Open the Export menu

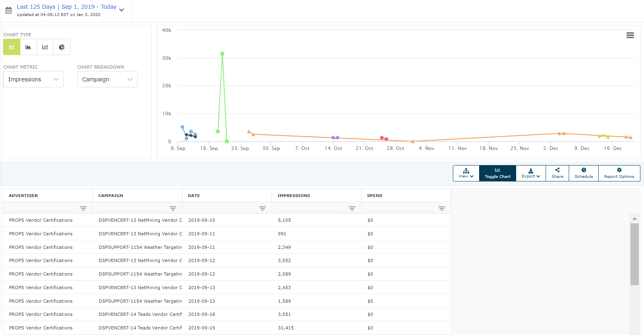[531, 173]
